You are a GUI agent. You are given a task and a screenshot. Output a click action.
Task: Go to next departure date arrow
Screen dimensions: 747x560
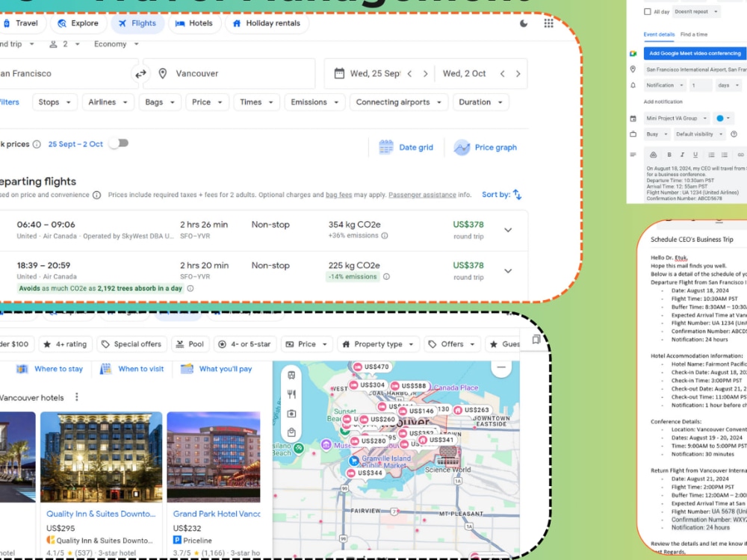426,74
